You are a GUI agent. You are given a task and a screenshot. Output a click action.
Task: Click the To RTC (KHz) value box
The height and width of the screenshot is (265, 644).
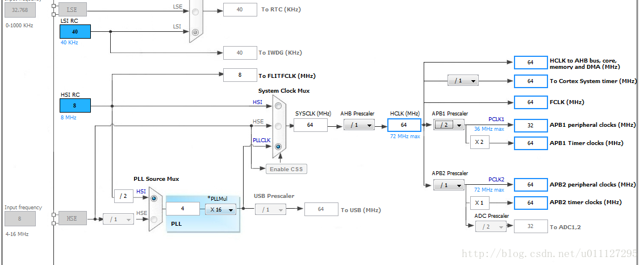240,9
